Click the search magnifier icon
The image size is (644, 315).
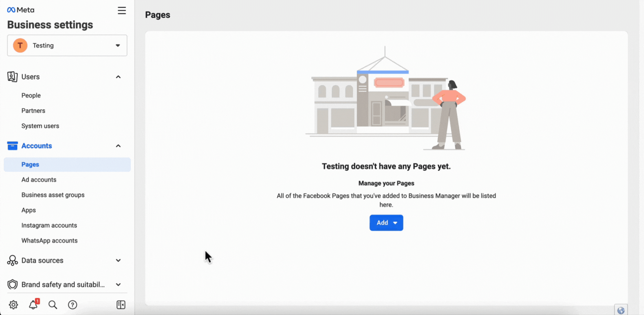(53, 305)
